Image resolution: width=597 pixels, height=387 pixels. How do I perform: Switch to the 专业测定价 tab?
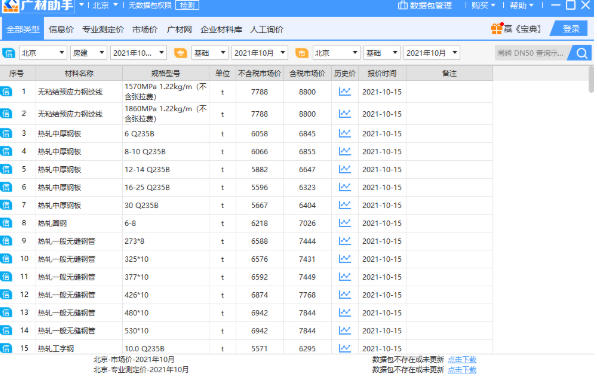click(103, 29)
